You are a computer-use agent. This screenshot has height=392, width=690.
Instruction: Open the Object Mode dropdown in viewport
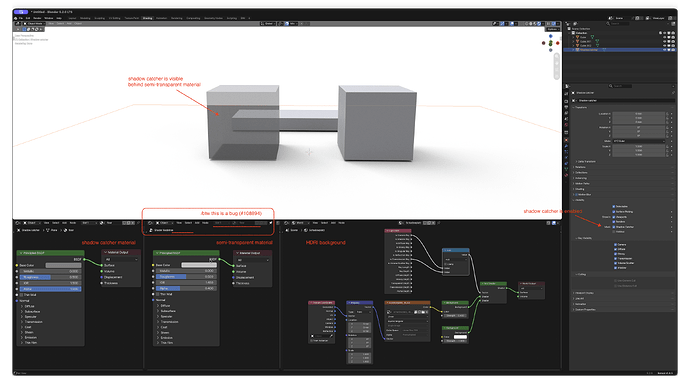pos(34,23)
